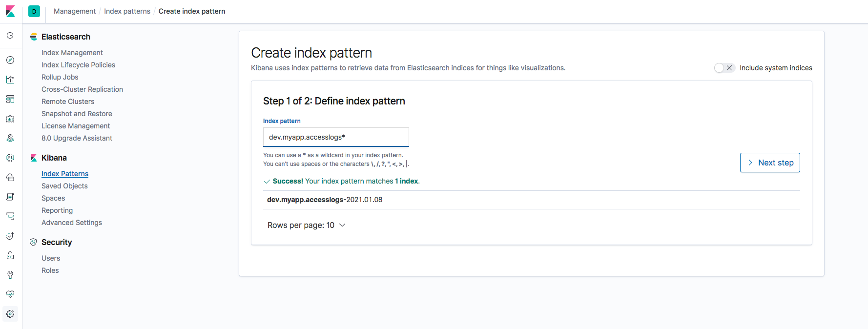Click the Index pattern text field
868x329 pixels.
pyautogui.click(x=336, y=137)
